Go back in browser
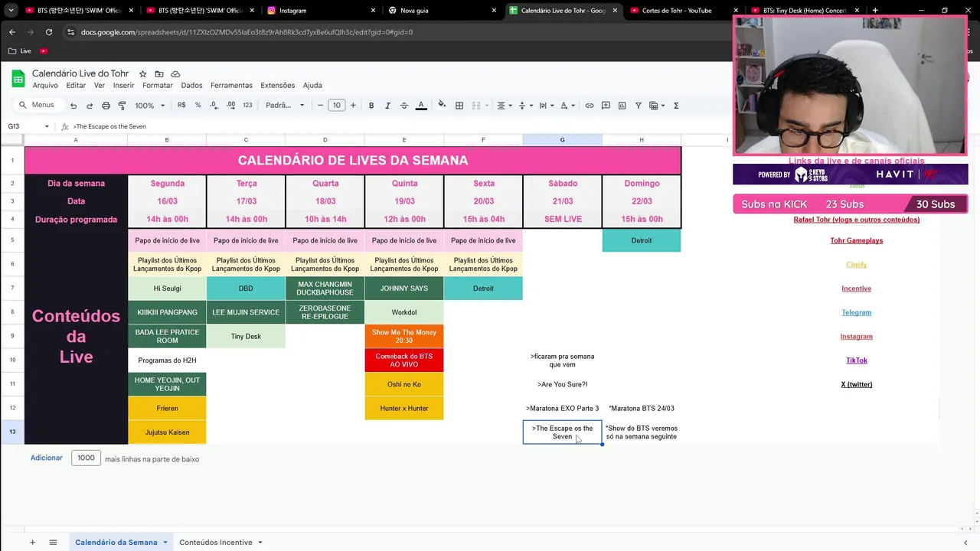980x551 pixels. pyautogui.click(x=12, y=32)
